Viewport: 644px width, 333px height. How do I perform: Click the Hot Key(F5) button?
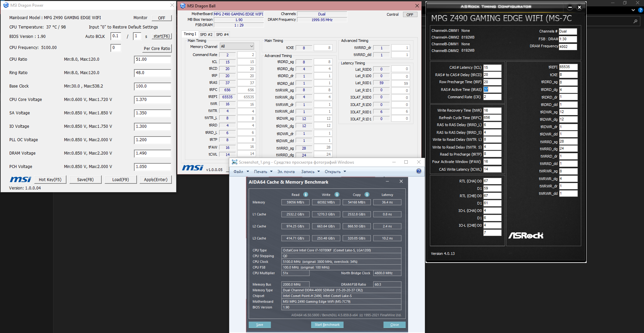click(x=50, y=180)
